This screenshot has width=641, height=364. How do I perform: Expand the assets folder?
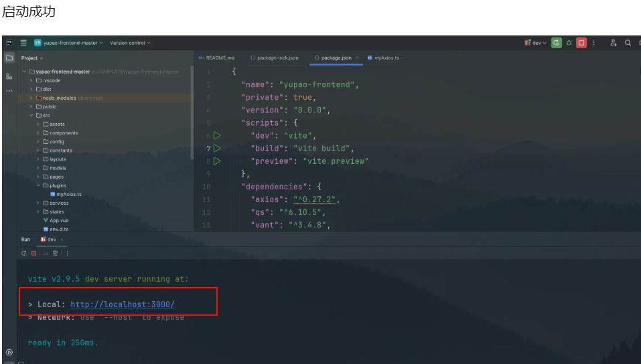(38, 124)
